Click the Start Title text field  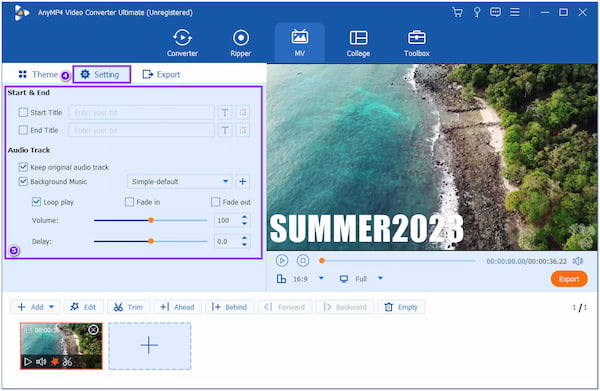click(142, 112)
